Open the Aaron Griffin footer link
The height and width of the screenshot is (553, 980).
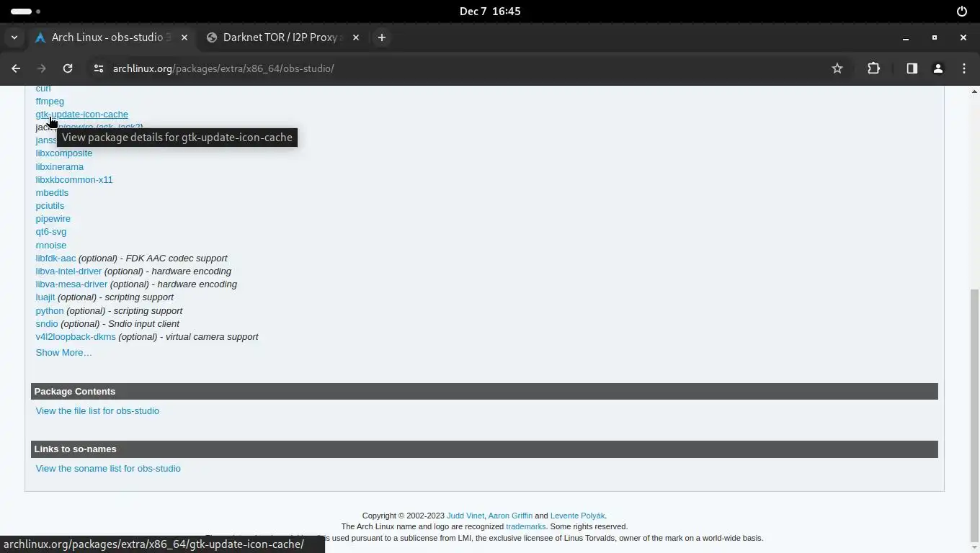[x=510, y=516]
